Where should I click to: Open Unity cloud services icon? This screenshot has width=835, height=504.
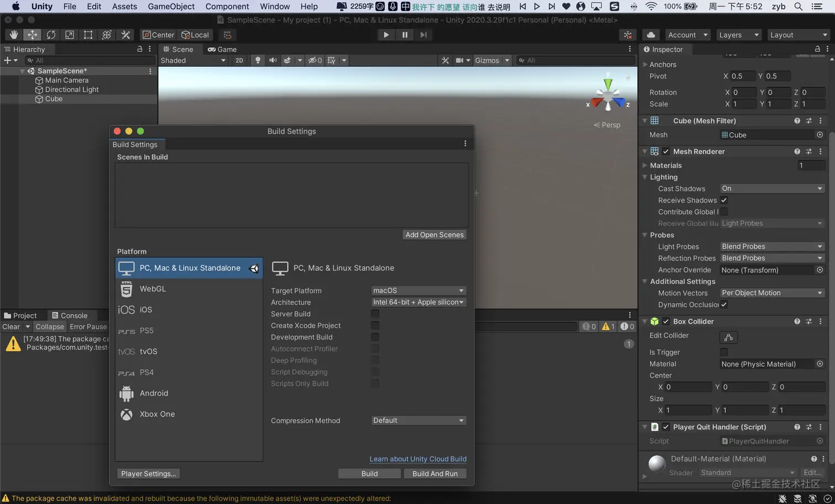[651, 35]
